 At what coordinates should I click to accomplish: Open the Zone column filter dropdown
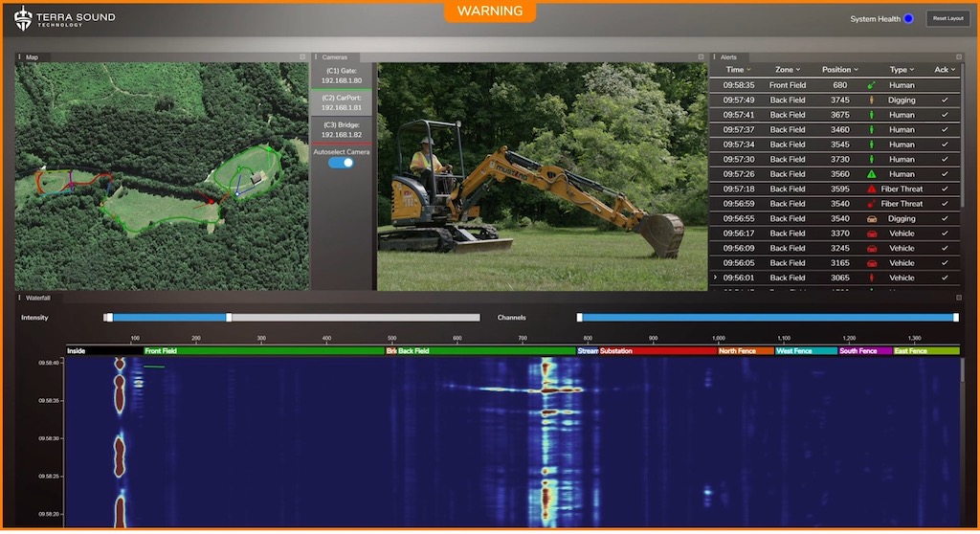click(x=788, y=70)
